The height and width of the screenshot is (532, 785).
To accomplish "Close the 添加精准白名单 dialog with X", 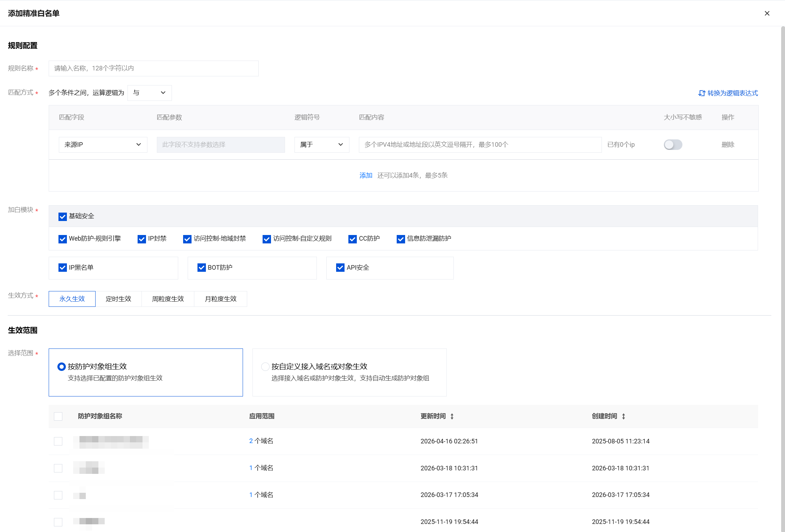I will click(767, 13).
